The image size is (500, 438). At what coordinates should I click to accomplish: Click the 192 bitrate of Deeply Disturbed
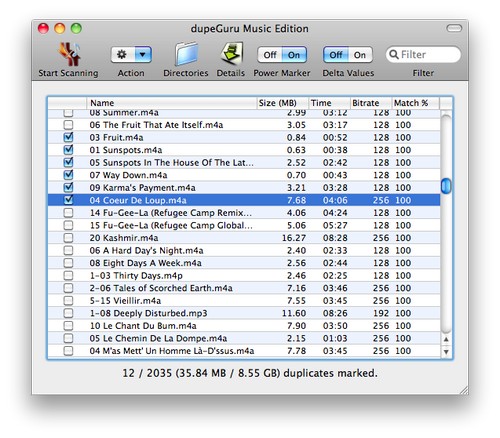click(381, 313)
